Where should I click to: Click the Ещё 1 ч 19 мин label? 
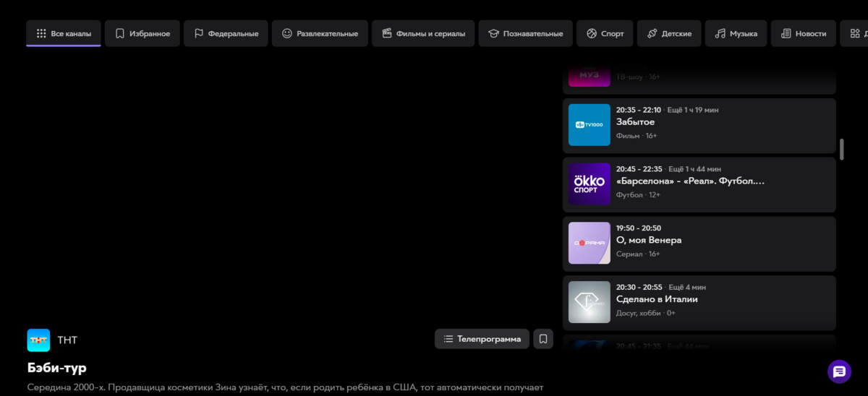[693, 110]
